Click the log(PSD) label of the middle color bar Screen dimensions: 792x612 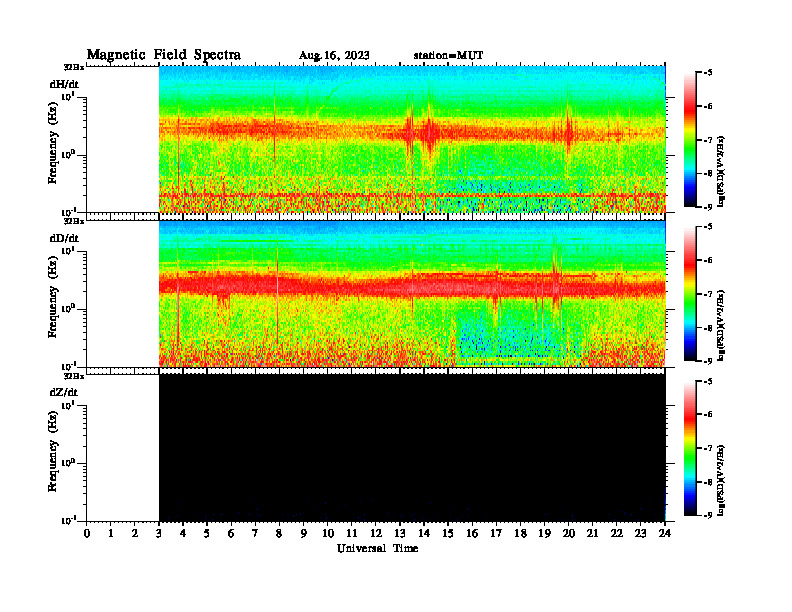[x=721, y=325]
